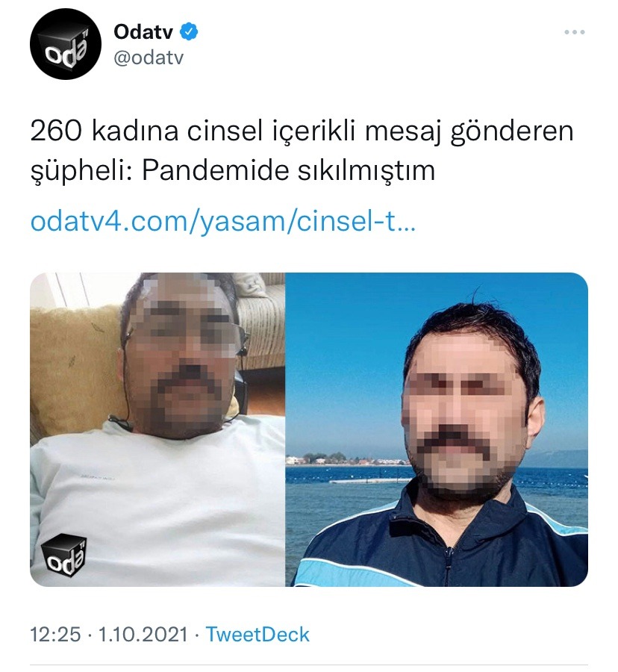
Task: Open the left photo with white t-shirt
Action: 157,429
